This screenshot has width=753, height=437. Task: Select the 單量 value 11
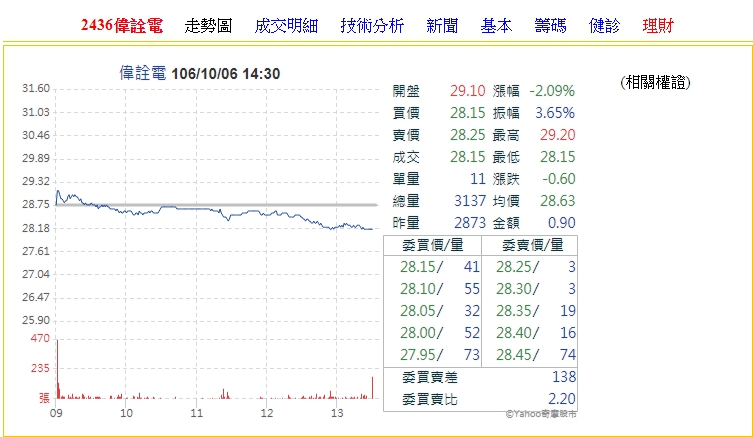478,179
